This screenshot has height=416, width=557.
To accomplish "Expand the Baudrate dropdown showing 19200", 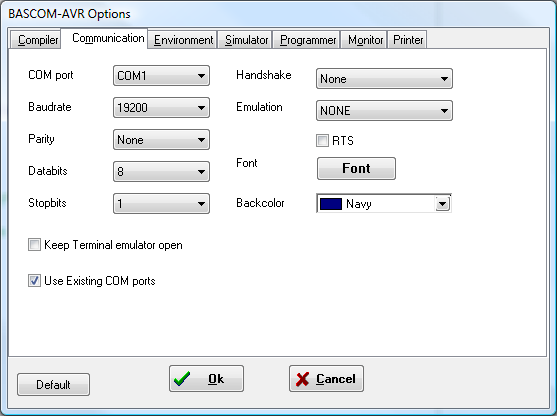I will (x=161, y=108).
